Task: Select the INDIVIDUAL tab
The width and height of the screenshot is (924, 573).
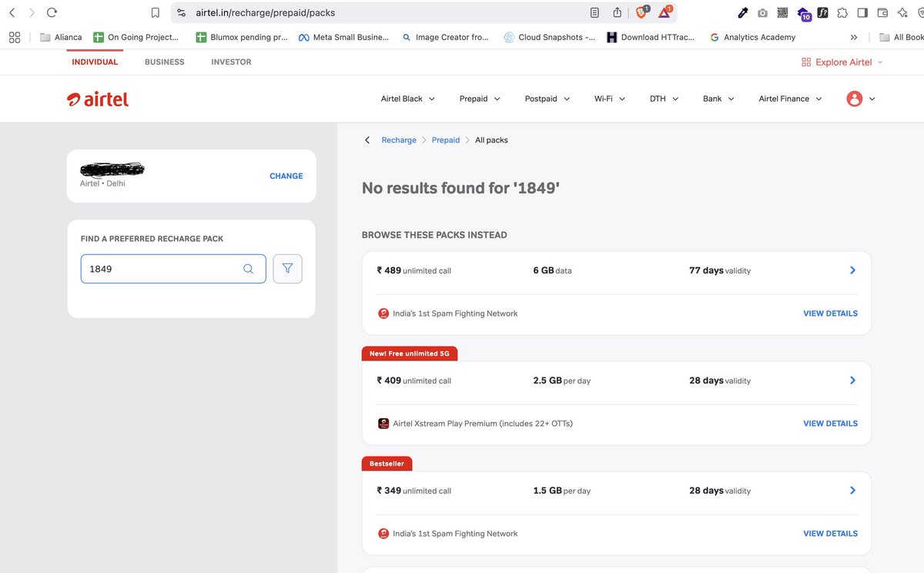Action: pos(95,62)
